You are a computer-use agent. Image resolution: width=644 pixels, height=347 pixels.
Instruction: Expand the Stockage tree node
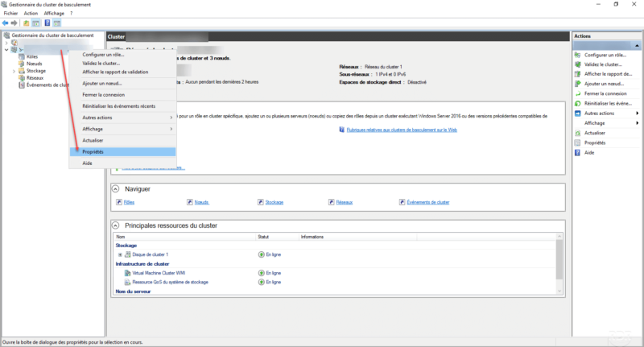pyautogui.click(x=14, y=71)
